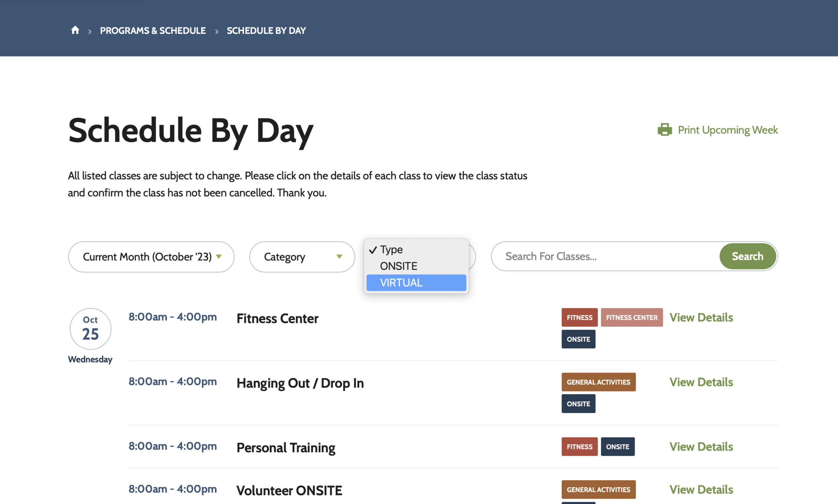Screen dimensions: 838x504
Task: View Details for Fitness Center
Action: (701, 317)
